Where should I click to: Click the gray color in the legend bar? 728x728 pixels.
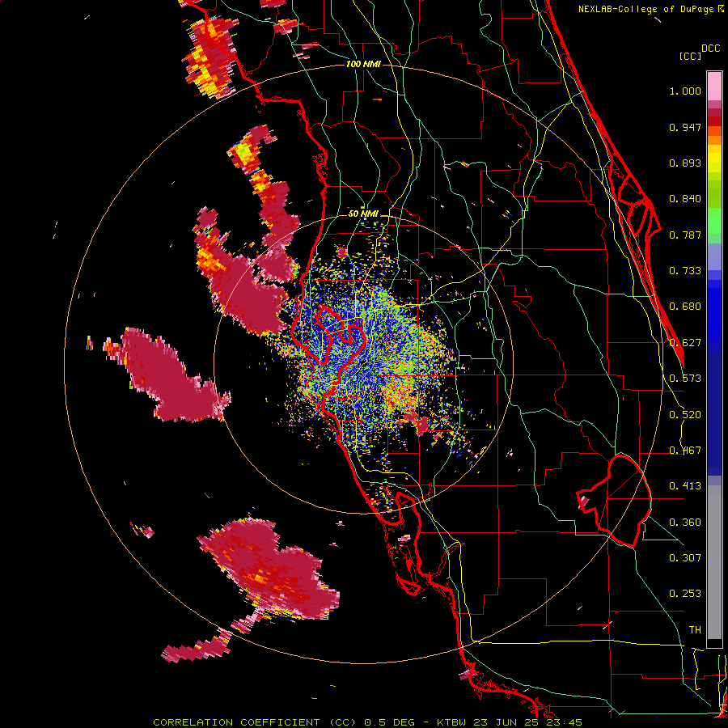click(714, 562)
